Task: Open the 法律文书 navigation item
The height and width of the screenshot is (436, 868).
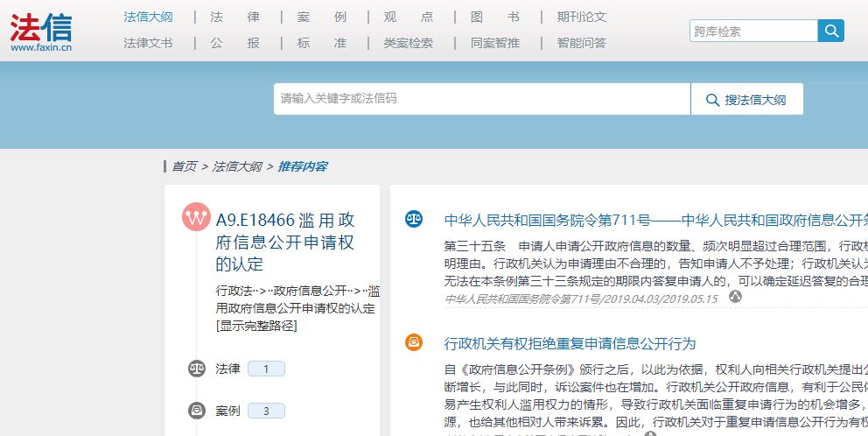Action: [x=148, y=43]
